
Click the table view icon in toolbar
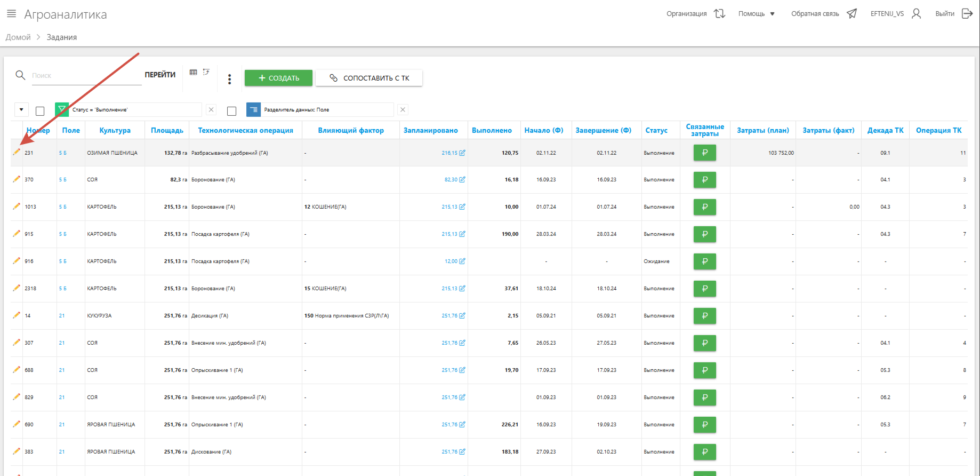coord(194,72)
